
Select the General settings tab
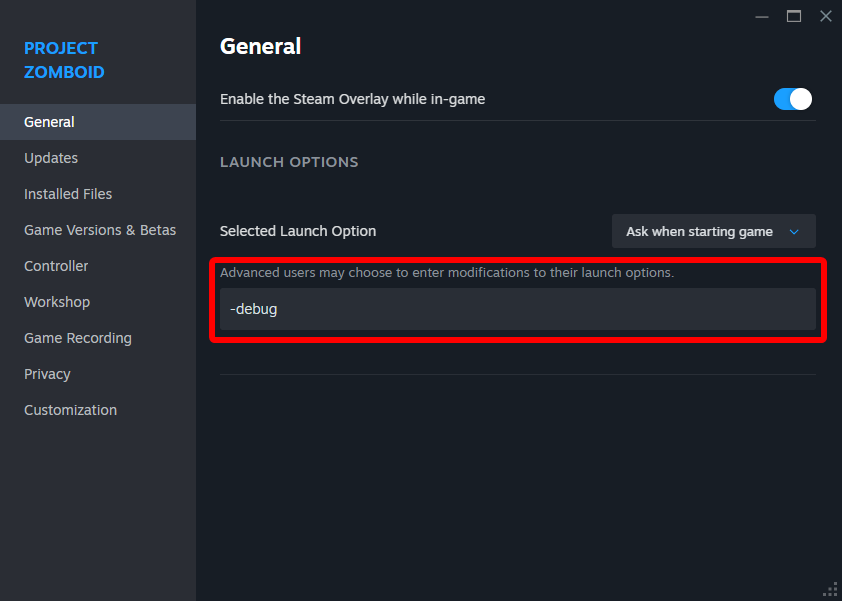click(x=50, y=122)
